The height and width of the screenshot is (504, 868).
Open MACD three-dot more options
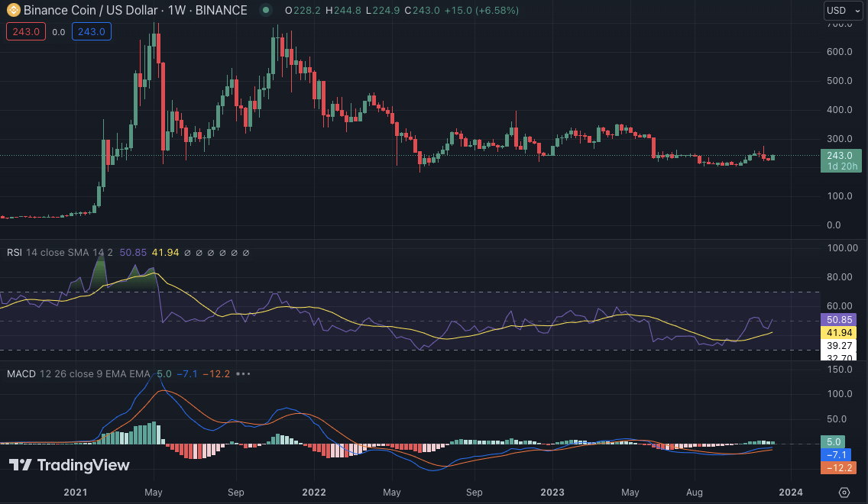(x=243, y=374)
